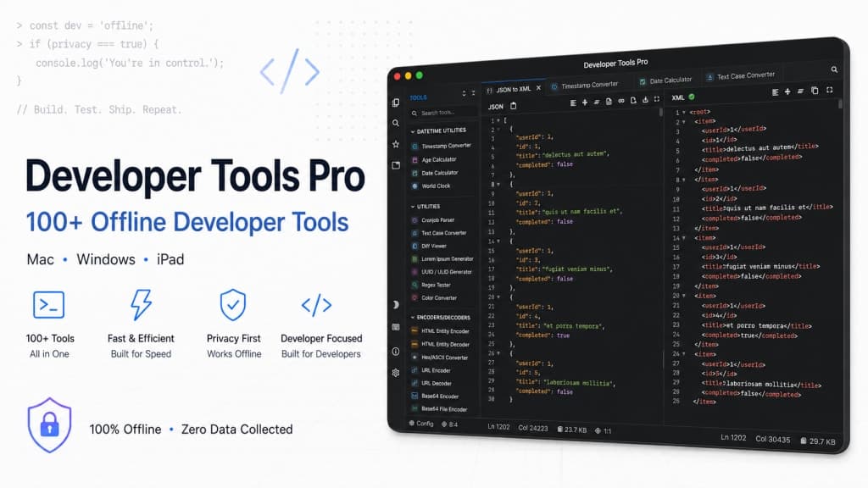Viewport: 868px width, 488px height.
Task: Click Config button in status bar
Action: 420,424
